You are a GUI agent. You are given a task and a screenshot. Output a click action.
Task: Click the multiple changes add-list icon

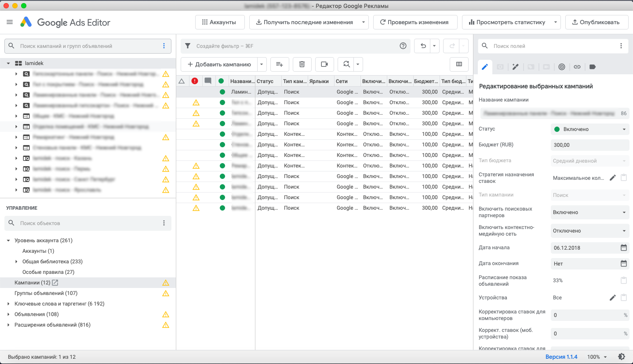point(280,65)
